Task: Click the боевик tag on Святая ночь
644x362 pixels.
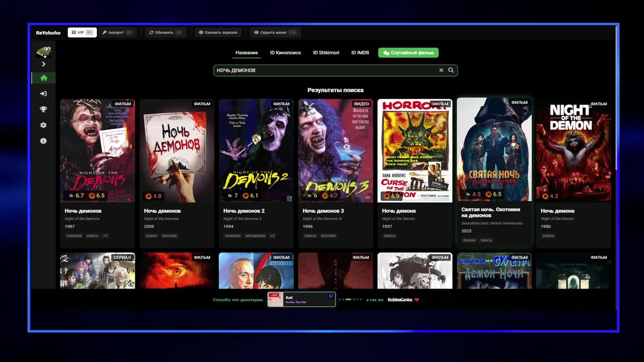Action: (x=469, y=240)
